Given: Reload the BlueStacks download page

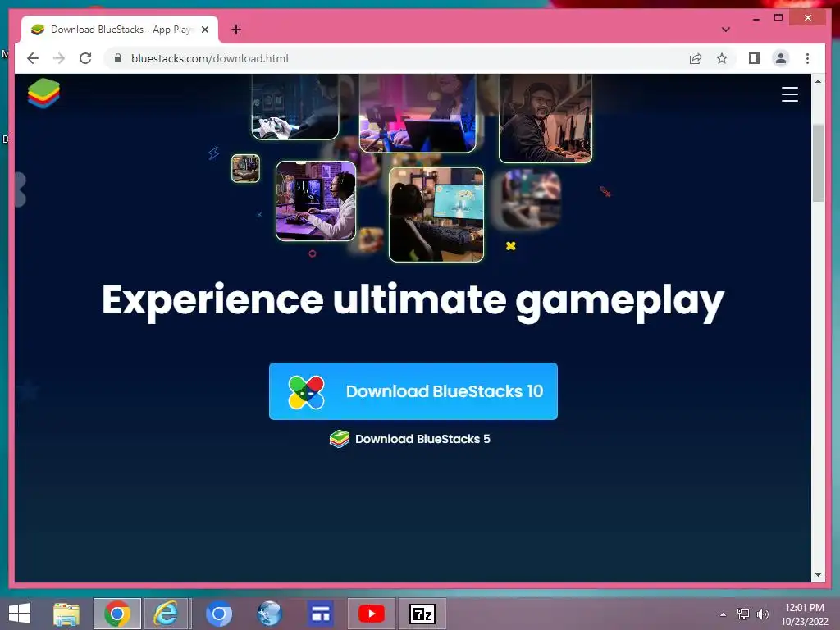Looking at the screenshot, I should [85, 58].
